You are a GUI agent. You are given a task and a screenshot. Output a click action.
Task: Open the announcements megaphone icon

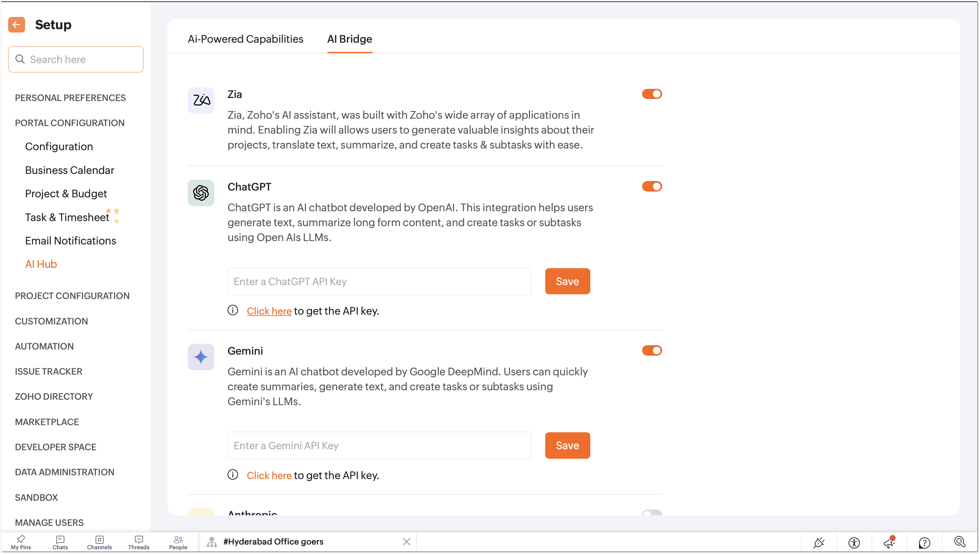(x=889, y=542)
